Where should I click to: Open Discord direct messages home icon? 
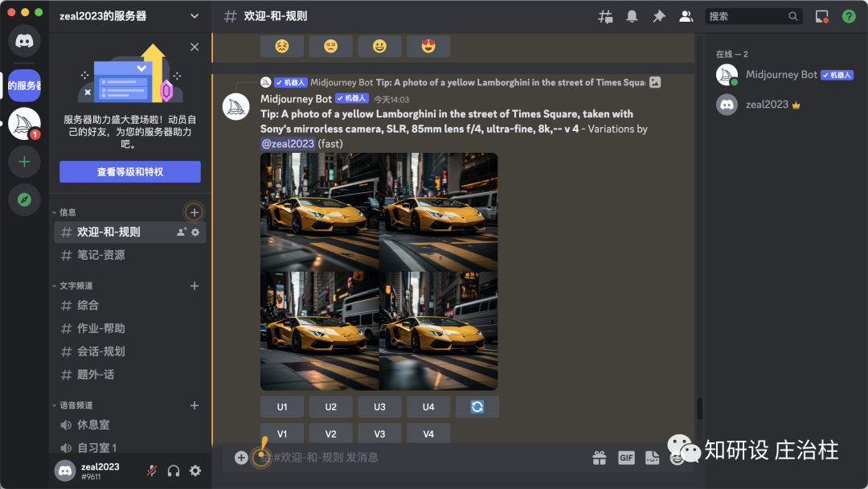tap(24, 40)
